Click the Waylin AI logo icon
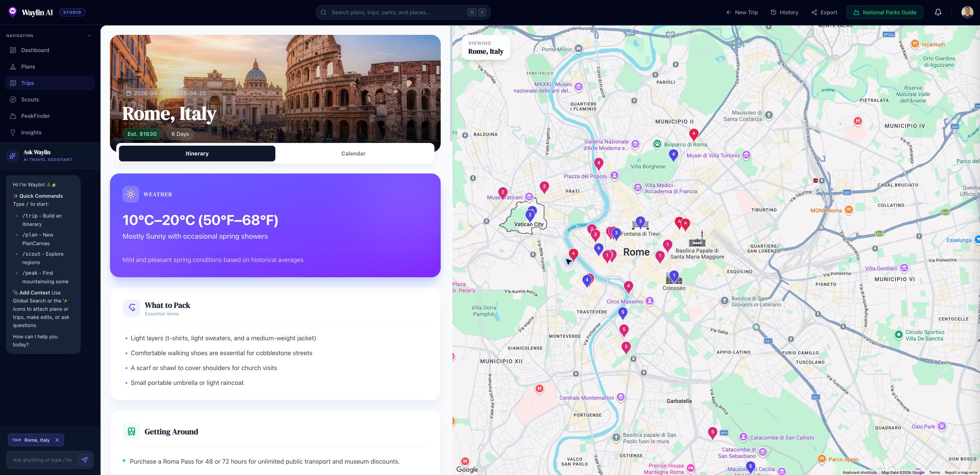 13,12
